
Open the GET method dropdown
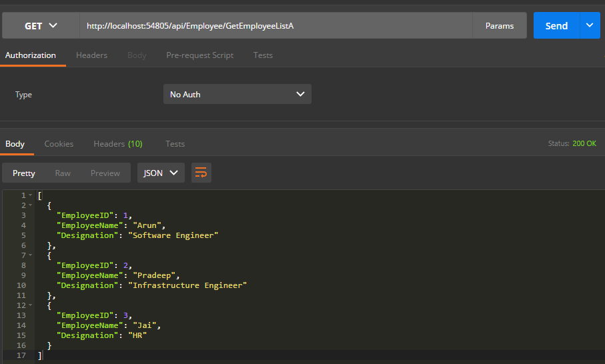41,26
